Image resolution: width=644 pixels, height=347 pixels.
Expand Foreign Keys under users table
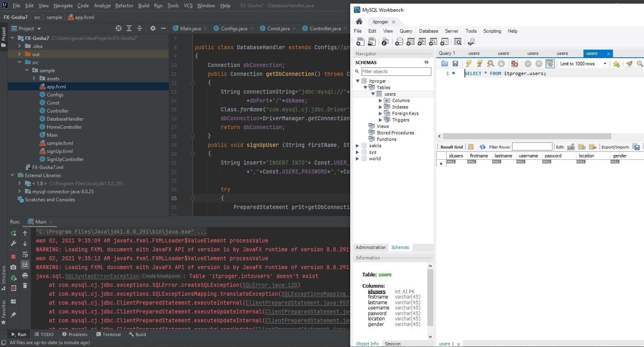[x=381, y=113]
